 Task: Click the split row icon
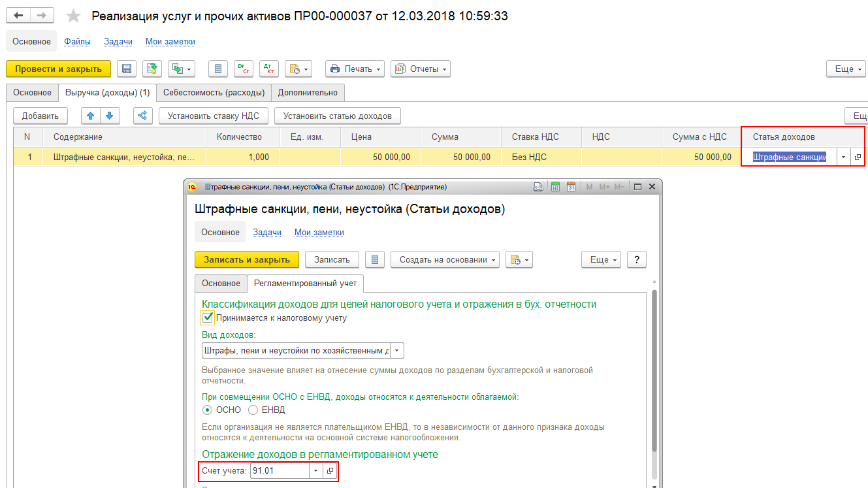(x=143, y=116)
